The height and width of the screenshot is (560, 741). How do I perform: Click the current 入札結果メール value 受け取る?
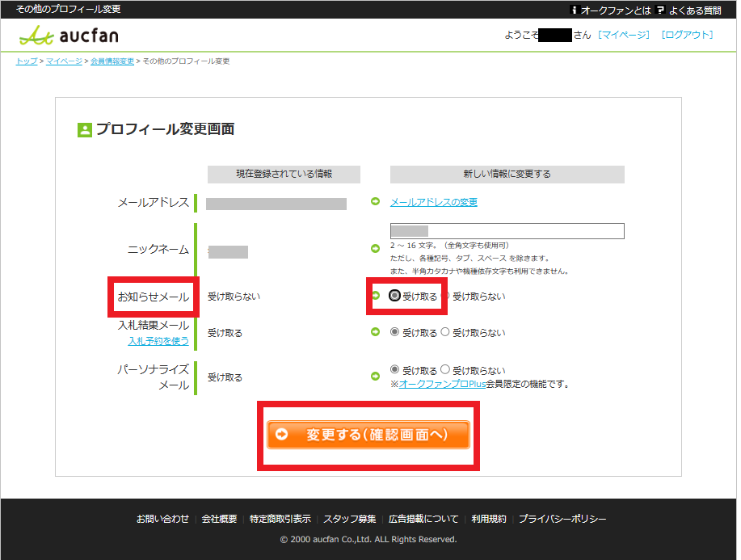[225, 333]
